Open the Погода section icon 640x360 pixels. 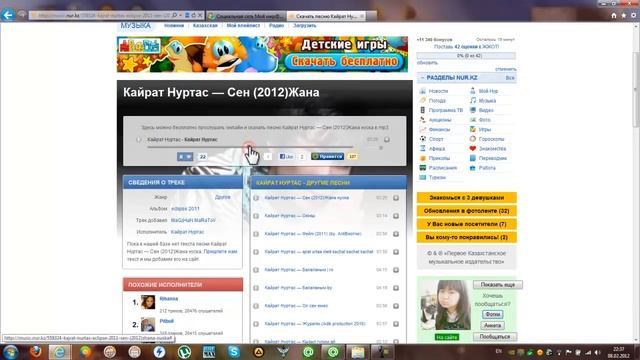coord(423,100)
